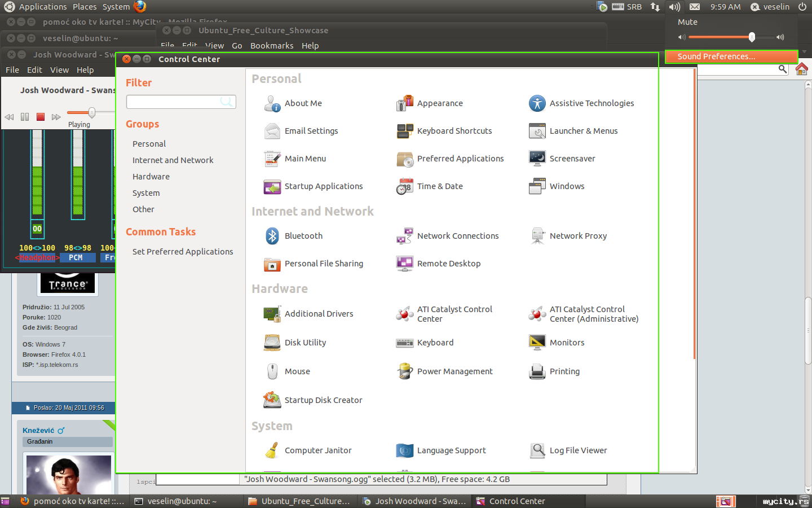Open Assistive Technologies icon
The image size is (812, 508).
pos(537,103)
